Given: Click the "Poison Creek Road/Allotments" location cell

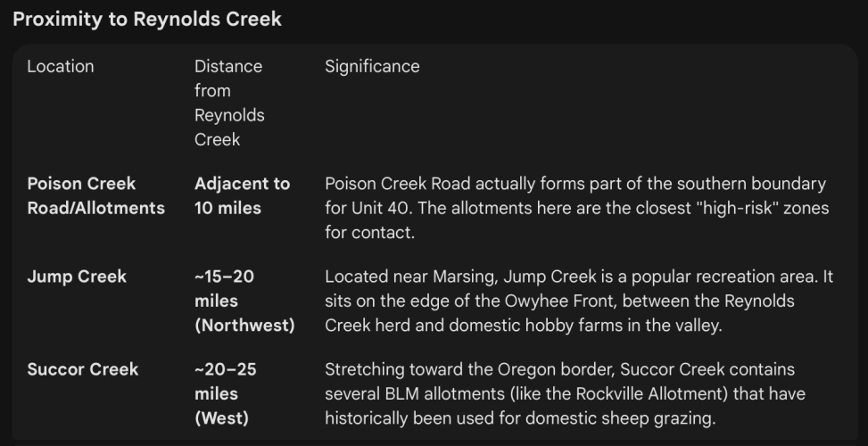Looking at the screenshot, I should 95,195.
